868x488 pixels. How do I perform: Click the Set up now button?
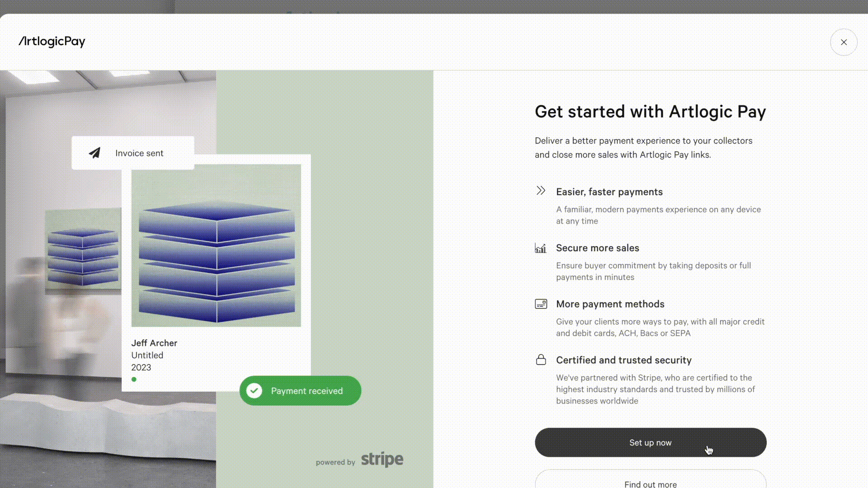[651, 442]
